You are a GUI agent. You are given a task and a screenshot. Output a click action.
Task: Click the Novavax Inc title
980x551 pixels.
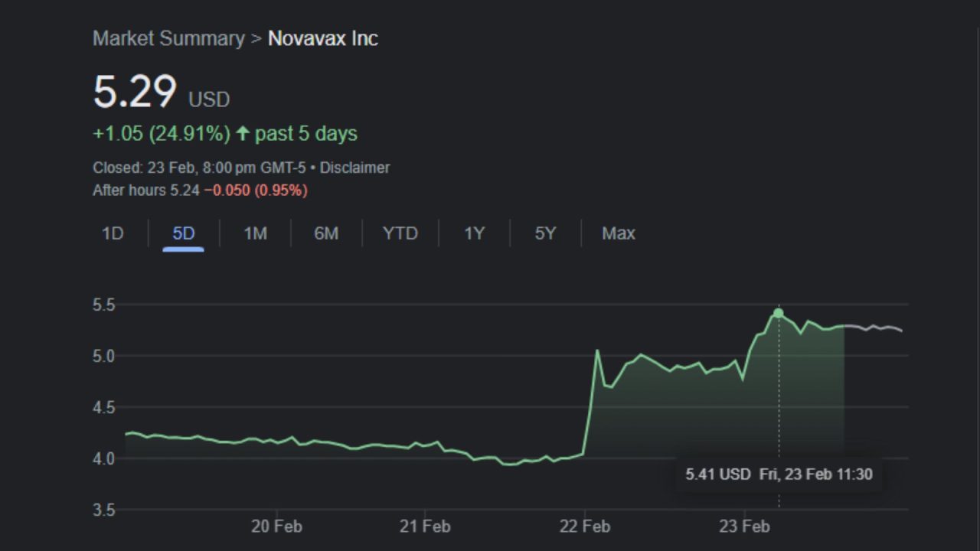[x=323, y=38]
